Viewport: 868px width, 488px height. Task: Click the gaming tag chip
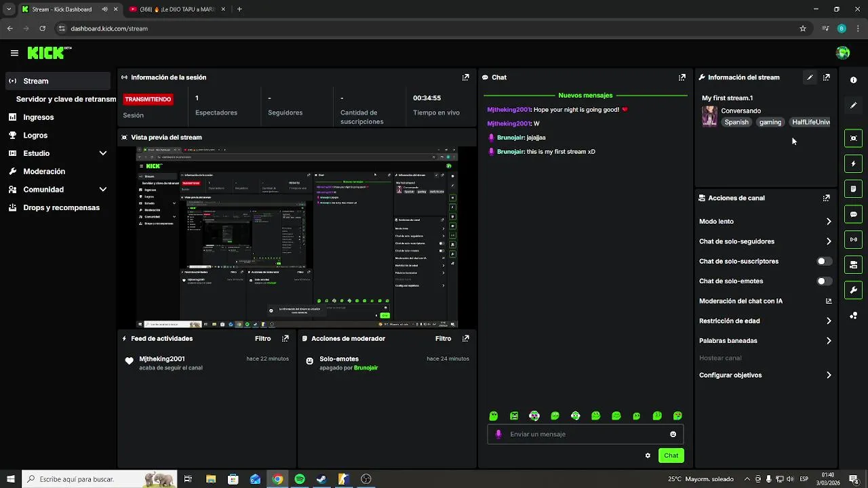point(770,122)
